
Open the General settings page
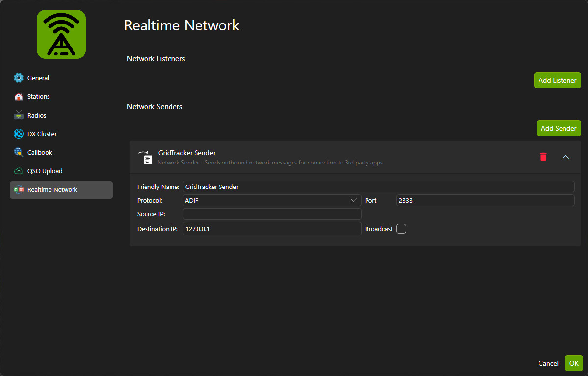[61, 78]
